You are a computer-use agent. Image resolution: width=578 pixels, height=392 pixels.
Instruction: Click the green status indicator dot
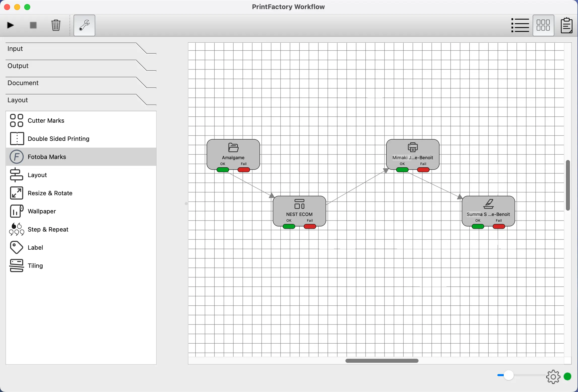(x=567, y=376)
